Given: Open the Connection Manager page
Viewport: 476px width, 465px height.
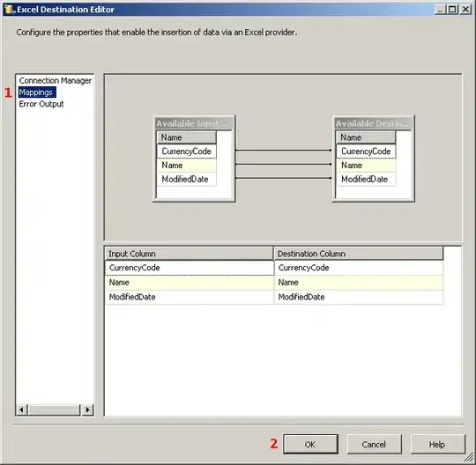Looking at the screenshot, I should 55,81.
